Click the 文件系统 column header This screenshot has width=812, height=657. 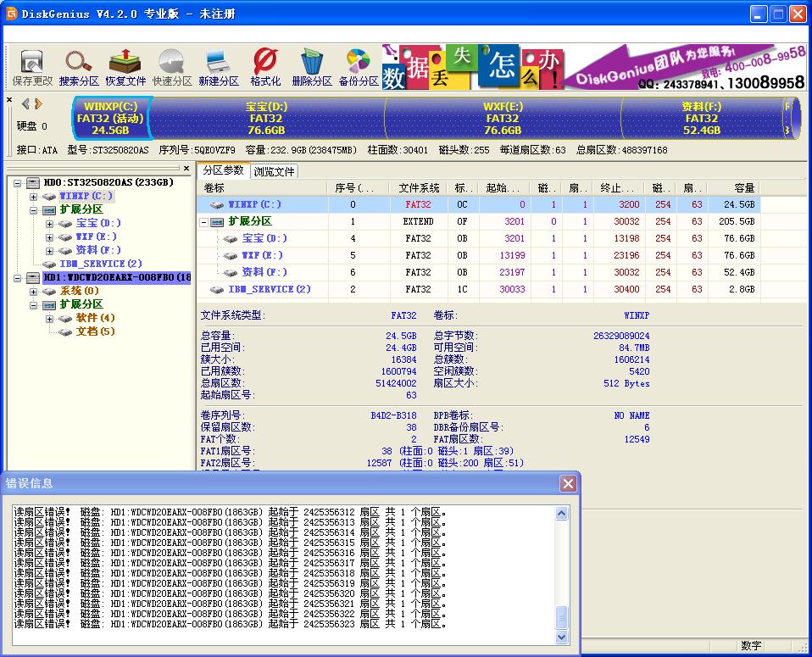pyautogui.click(x=419, y=187)
